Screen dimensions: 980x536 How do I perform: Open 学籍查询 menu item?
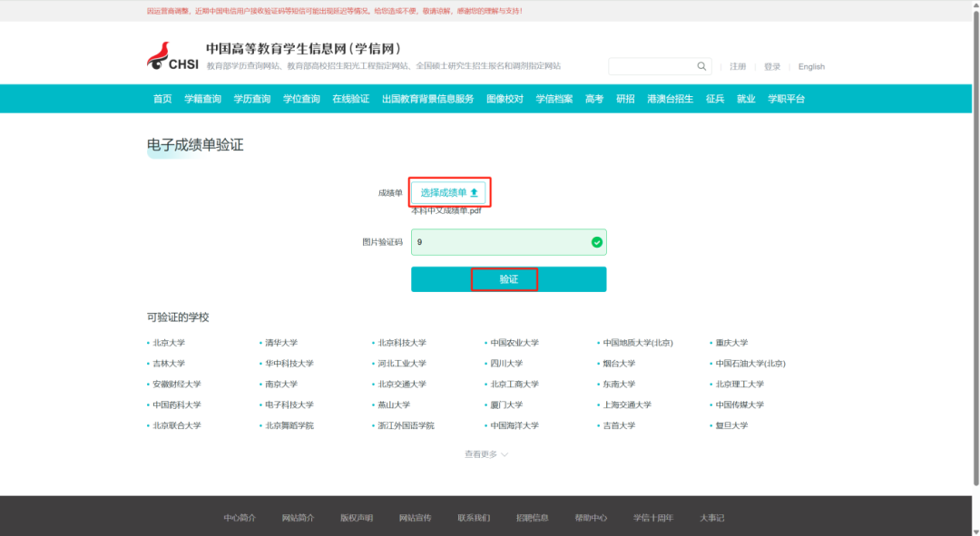point(202,99)
